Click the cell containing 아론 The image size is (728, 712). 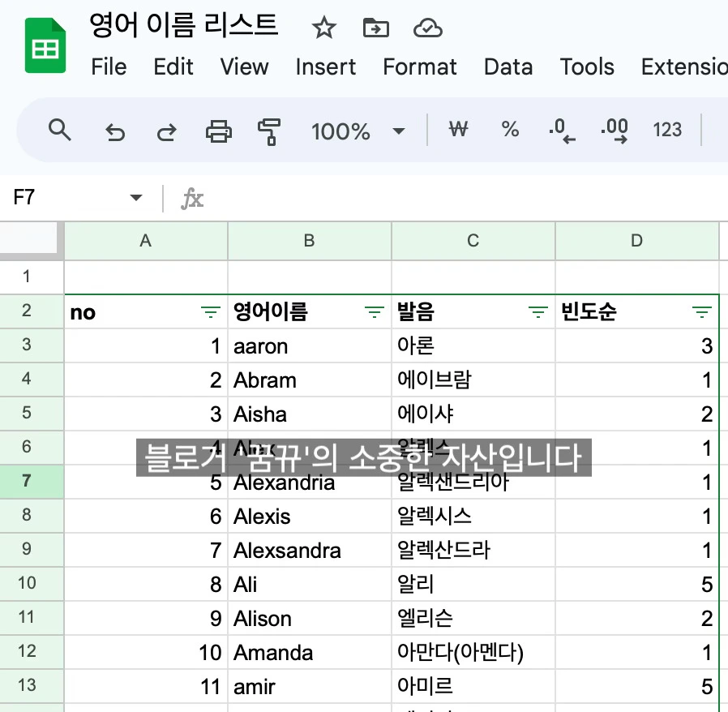tap(473, 346)
